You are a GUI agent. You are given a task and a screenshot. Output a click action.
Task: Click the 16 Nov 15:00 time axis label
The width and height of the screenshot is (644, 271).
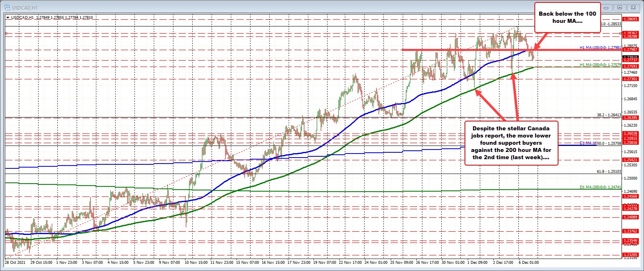pyautogui.click(x=273, y=262)
